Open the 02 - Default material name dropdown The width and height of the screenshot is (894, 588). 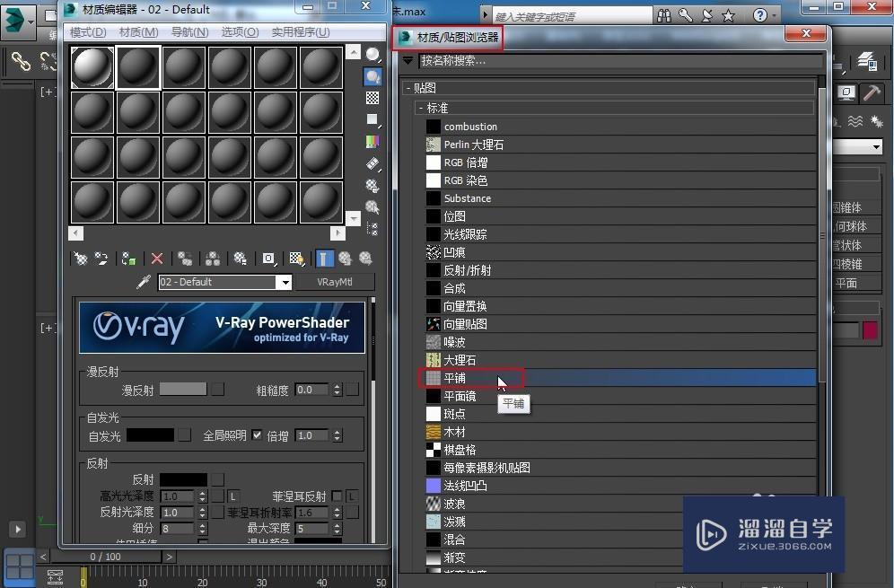pos(284,282)
